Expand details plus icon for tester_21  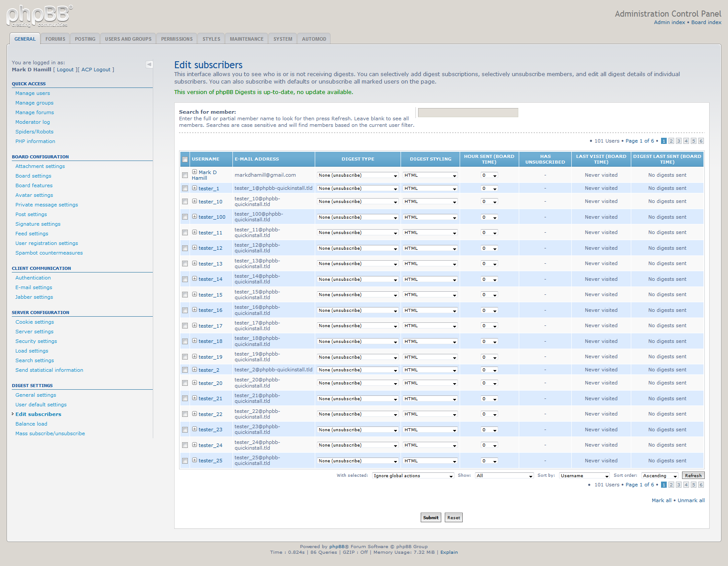pos(194,398)
